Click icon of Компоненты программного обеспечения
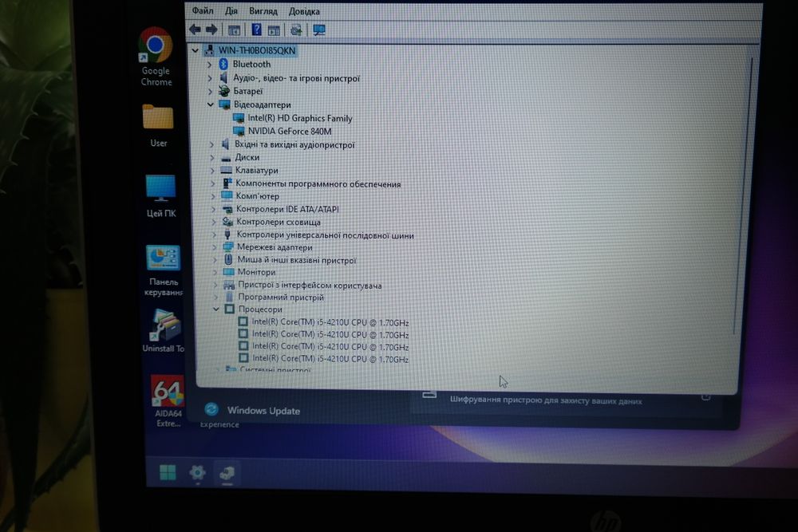 point(227,183)
